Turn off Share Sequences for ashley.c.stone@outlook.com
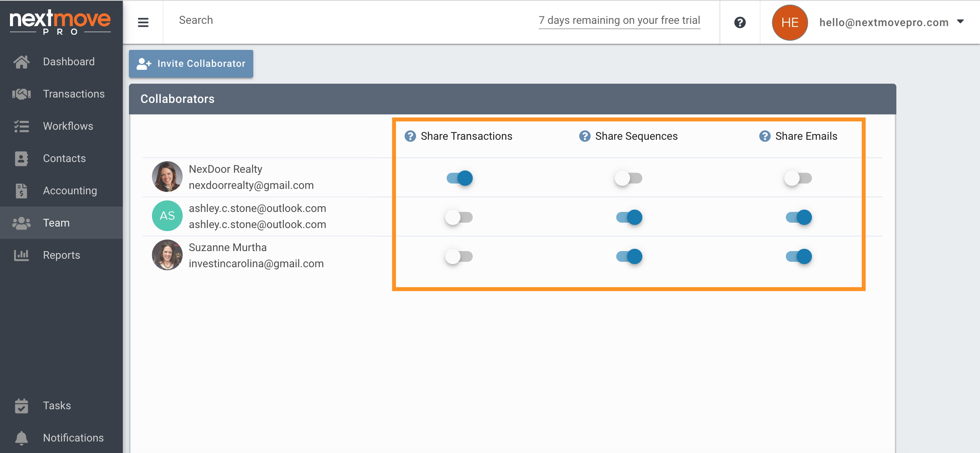980x453 pixels. click(629, 217)
